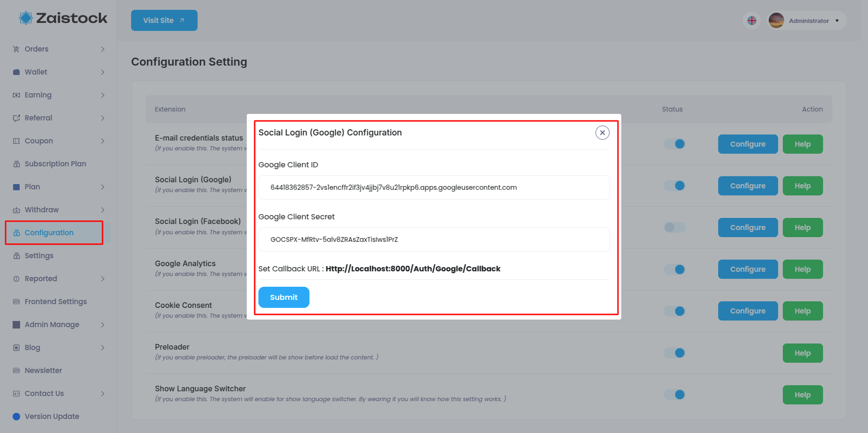The width and height of the screenshot is (868, 433).
Task: Click the Zaistock logo
Action: 63,18
